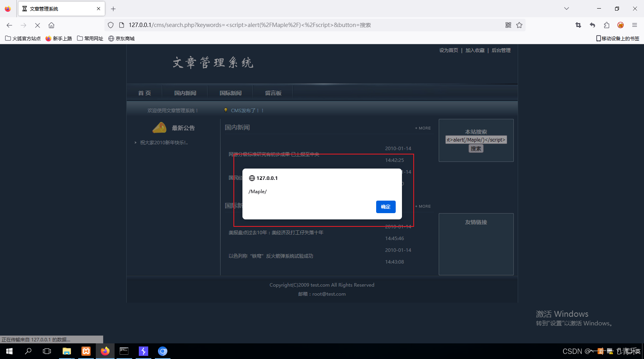Viewport: 644px width, 359px height.
Task: Open a new tab with the plus button
Action: click(113, 9)
